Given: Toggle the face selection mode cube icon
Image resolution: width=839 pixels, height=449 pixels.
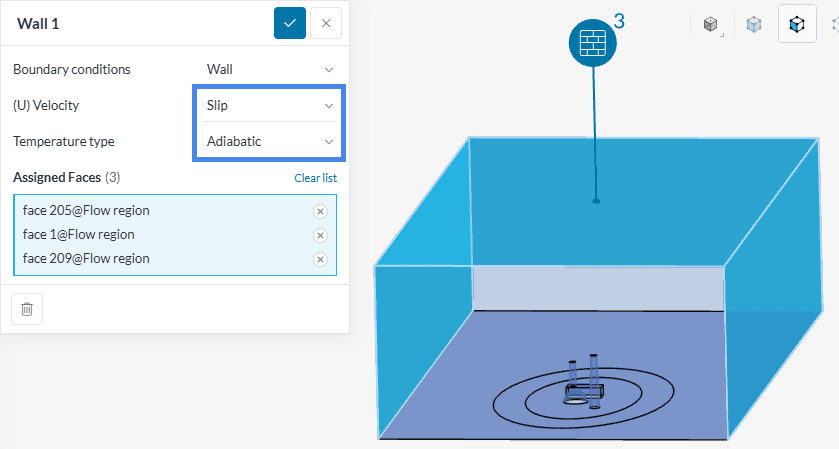Looking at the screenshot, I should tap(796, 25).
